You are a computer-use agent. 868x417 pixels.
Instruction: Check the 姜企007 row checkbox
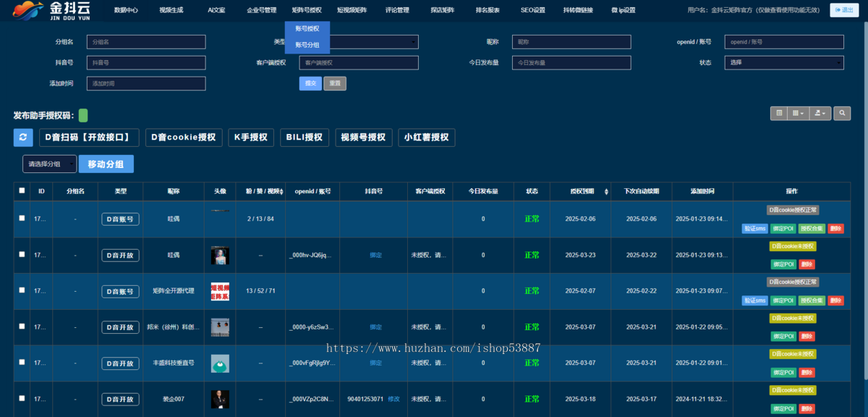point(22,398)
